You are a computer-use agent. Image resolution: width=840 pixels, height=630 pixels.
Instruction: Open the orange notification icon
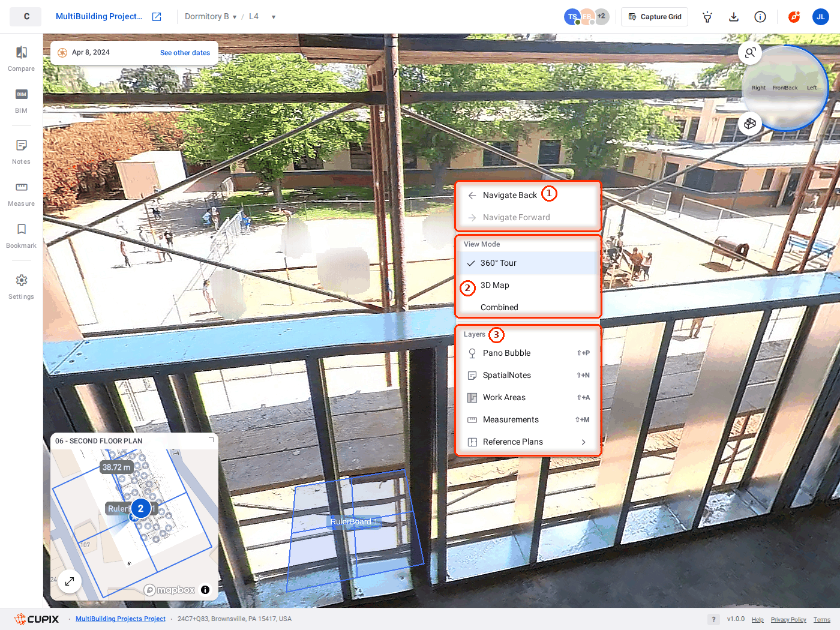[x=794, y=17]
